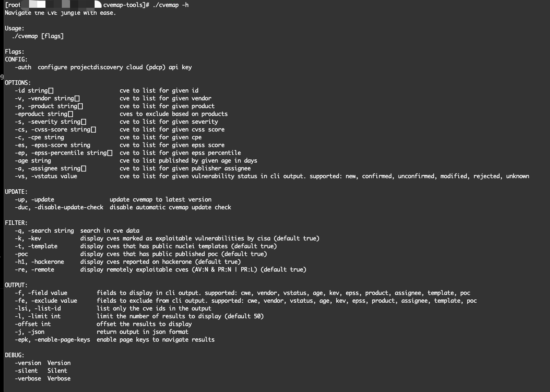Click the UPDATE section heading

16,192
